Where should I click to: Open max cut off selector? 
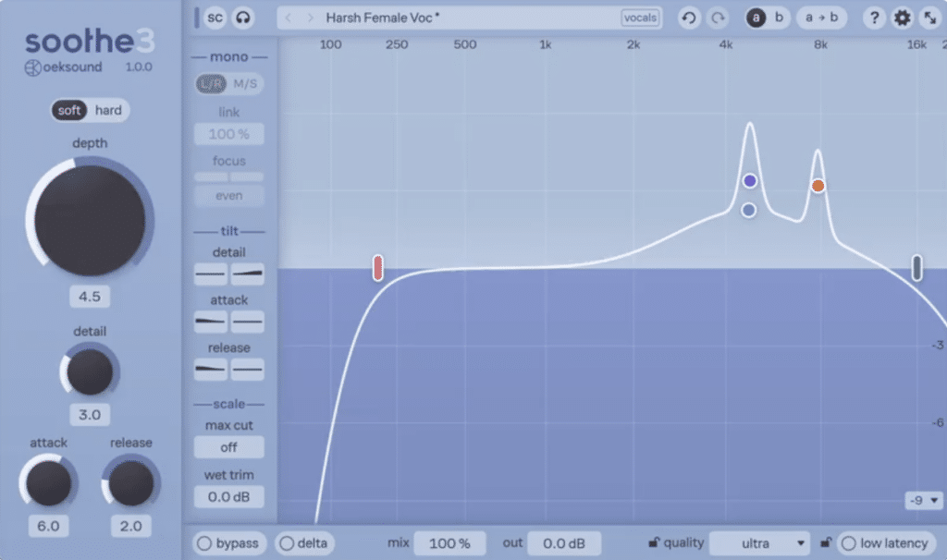[229, 447]
